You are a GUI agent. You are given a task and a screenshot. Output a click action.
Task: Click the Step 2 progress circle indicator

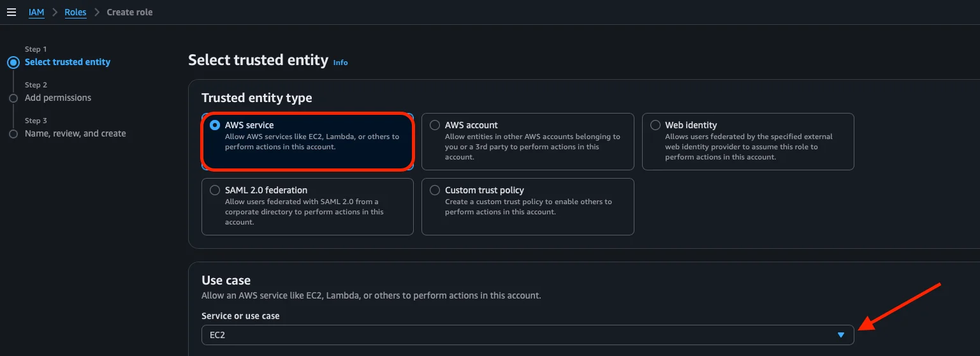tap(13, 98)
